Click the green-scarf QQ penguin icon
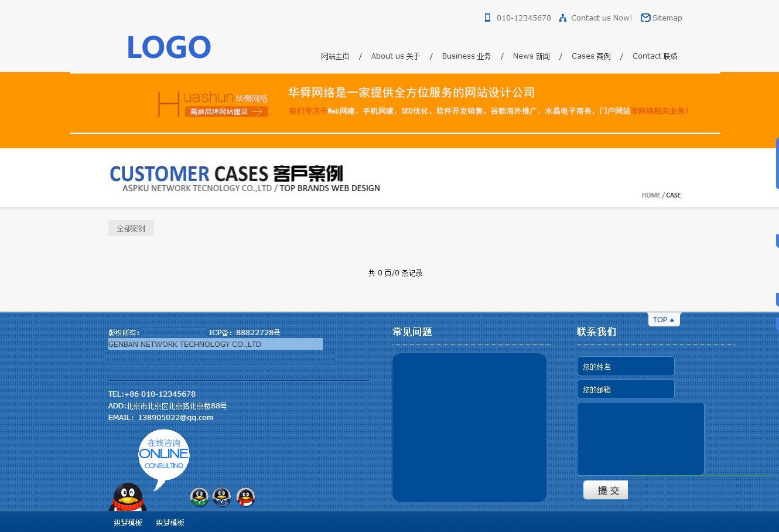The width and height of the screenshot is (779, 532). [200, 497]
